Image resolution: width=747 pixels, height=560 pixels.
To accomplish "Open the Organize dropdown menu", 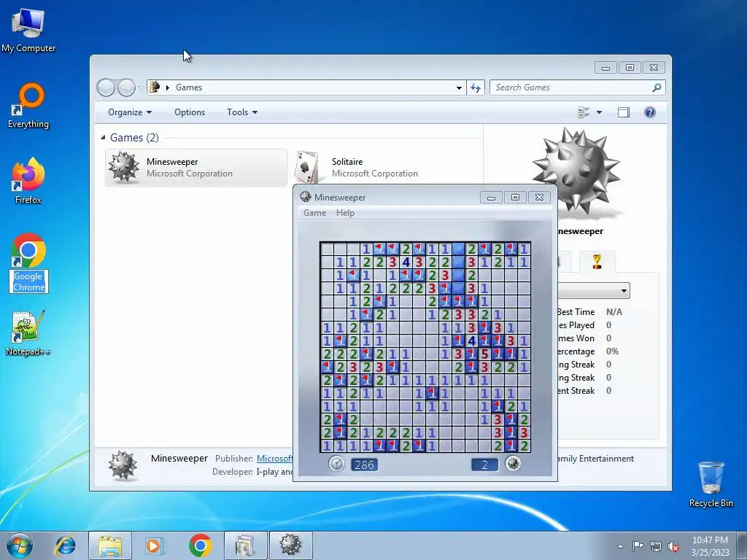I will 130,112.
